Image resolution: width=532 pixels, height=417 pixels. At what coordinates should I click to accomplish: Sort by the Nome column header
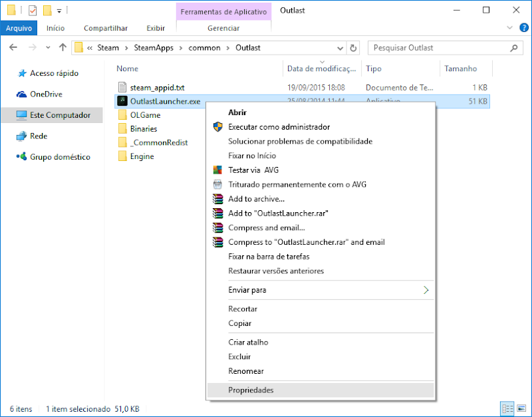pos(127,69)
